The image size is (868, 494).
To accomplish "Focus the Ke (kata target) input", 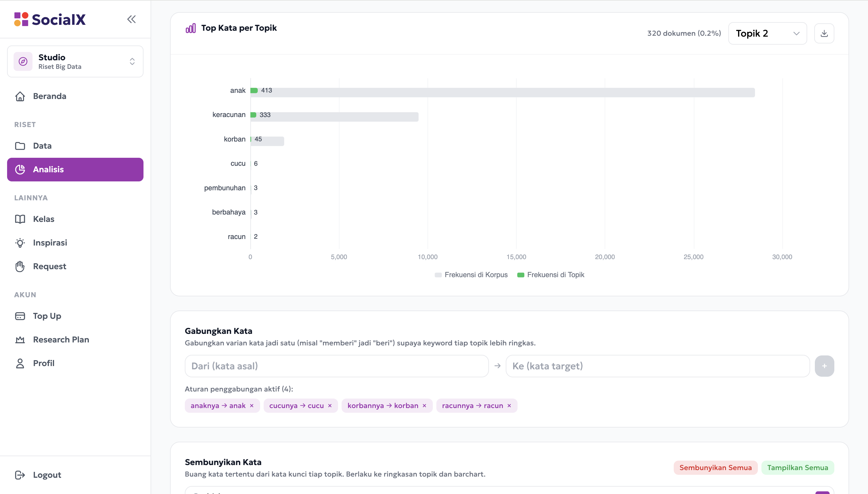I will (657, 366).
